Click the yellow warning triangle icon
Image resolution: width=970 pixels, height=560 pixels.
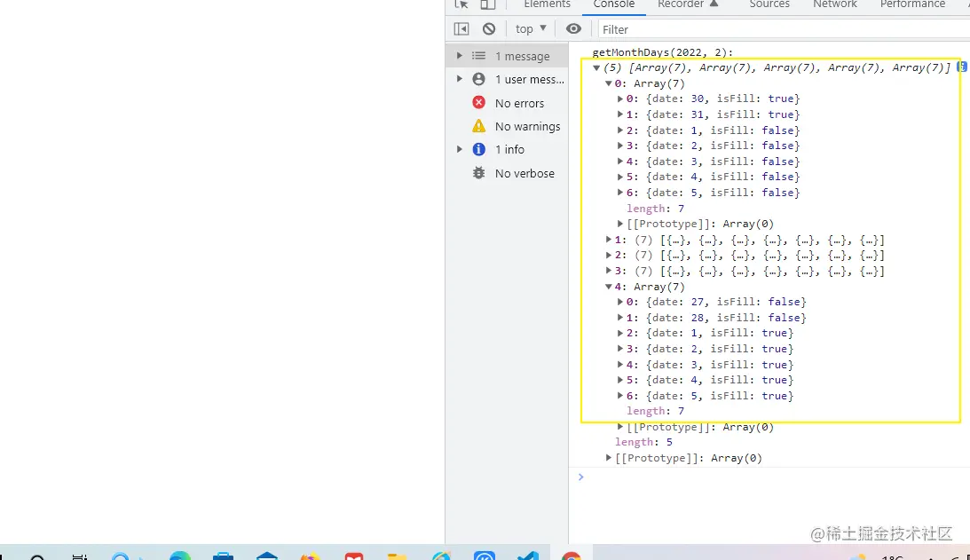tap(479, 126)
